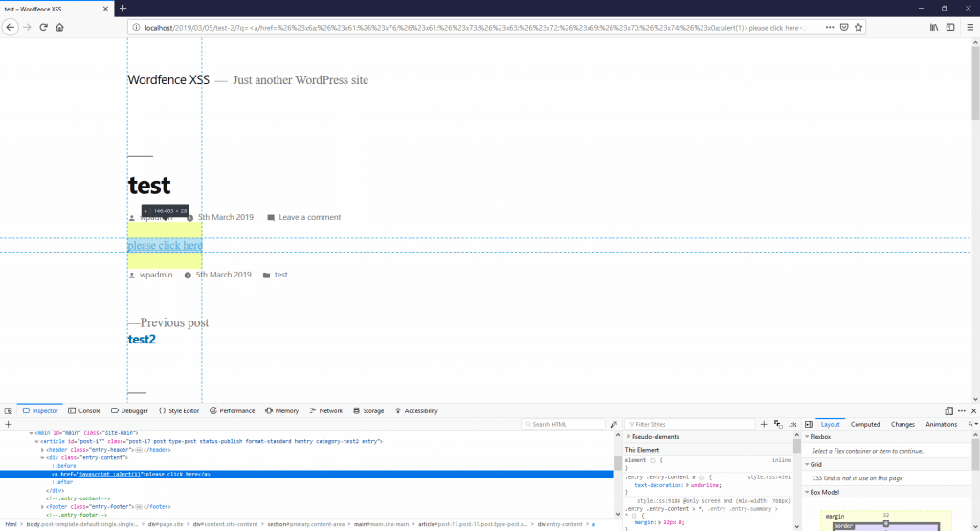The width and height of the screenshot is (980, 531).
Task: Click the eyedropper color picker icon
Action: point(613,424)
